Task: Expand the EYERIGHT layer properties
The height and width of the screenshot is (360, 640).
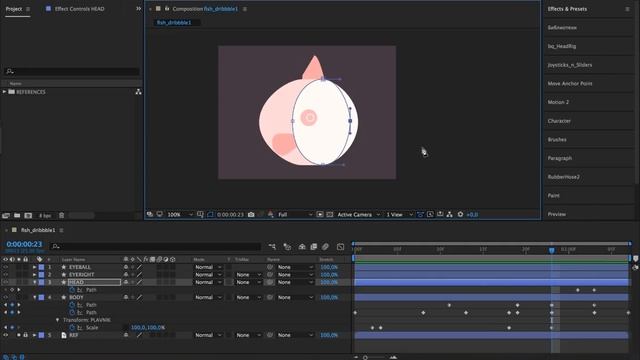Action: pyautogui.click(x=35, y=275)
